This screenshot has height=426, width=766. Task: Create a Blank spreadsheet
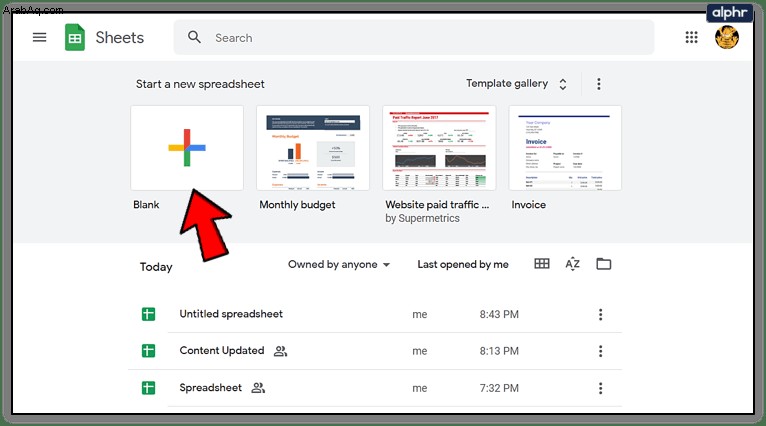[x=187, y=148]
